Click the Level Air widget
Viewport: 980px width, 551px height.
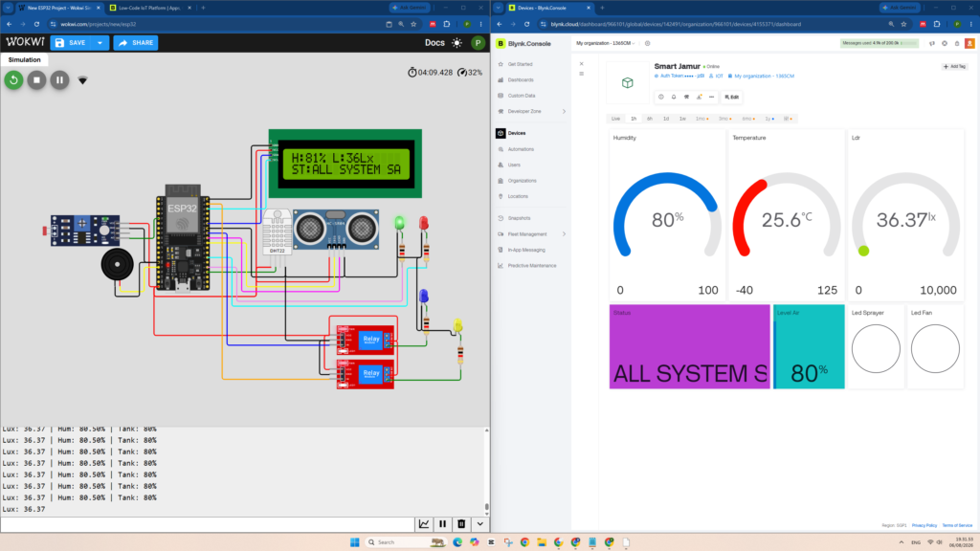(x=809, y=346)
